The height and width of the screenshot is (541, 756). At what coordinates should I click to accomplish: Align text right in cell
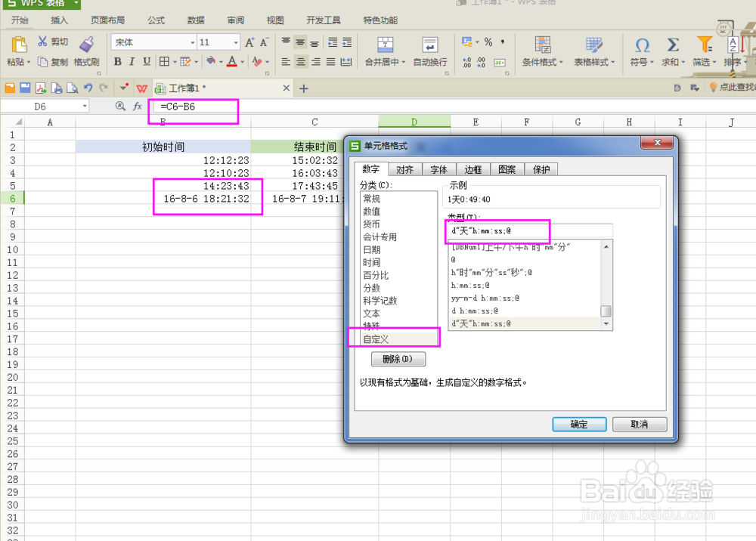(316, 62)
